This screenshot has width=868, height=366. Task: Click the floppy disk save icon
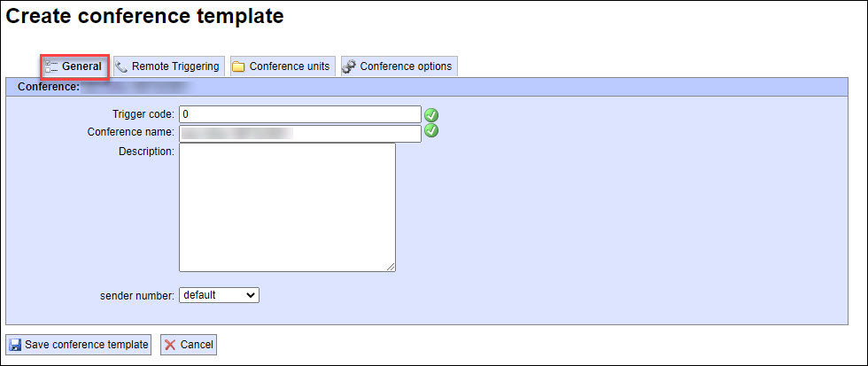pos(16,345)
